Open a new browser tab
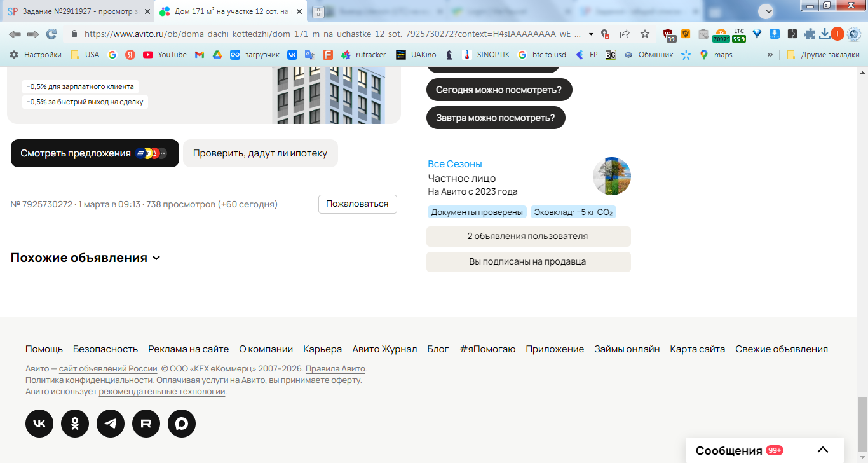 [318, 11]
